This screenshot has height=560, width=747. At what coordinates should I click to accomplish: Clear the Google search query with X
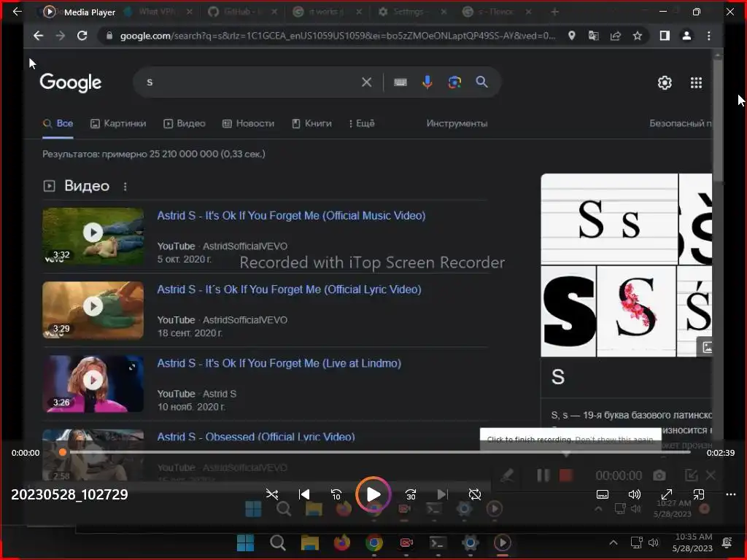[366, 82]
